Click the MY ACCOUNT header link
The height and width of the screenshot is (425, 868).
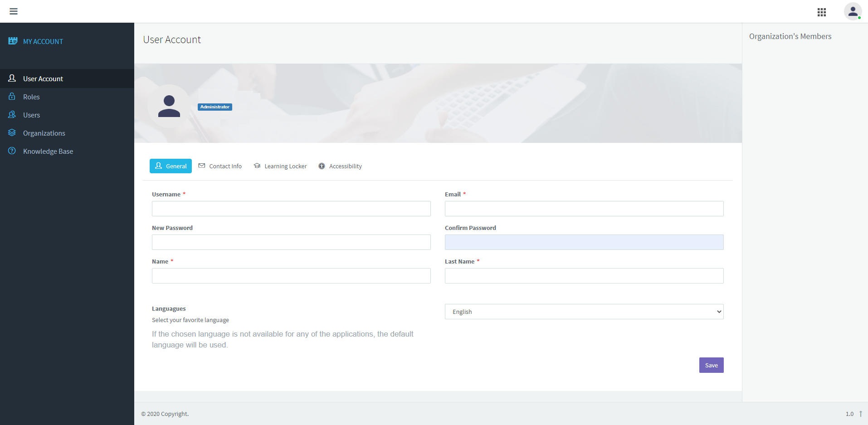(43, 41)
